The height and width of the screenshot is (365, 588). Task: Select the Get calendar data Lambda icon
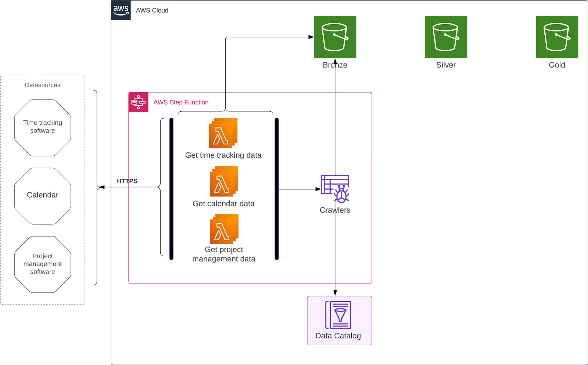pos(224,181)
